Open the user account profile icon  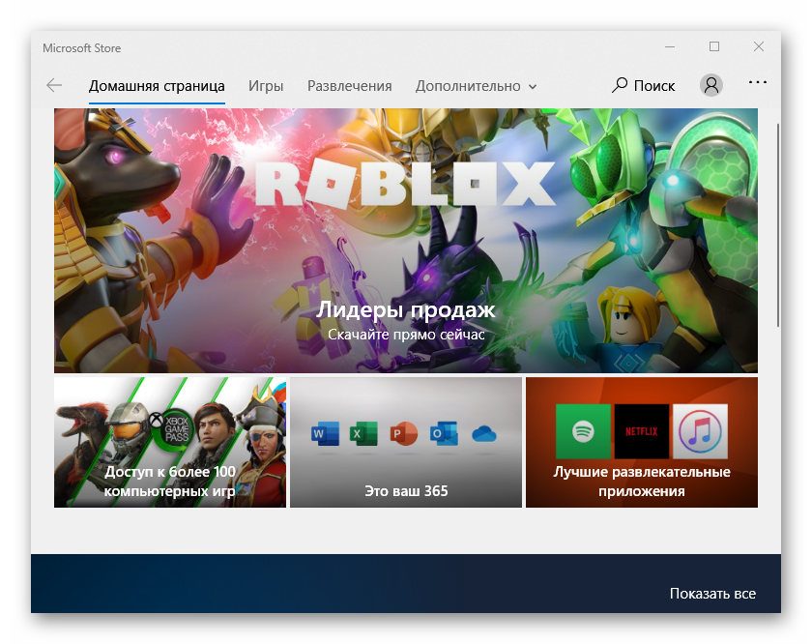coord(711,85)
